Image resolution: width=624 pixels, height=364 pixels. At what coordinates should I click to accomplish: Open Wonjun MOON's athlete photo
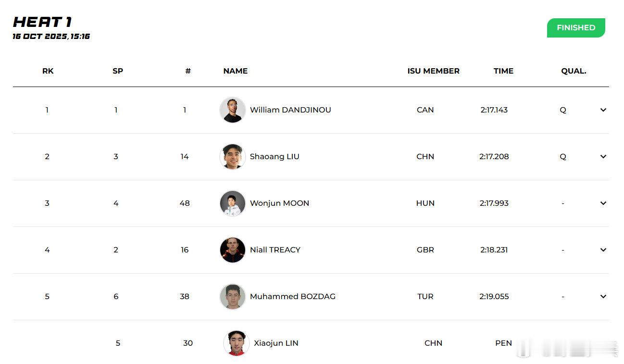pyautogui.click(x=233, y=203)
